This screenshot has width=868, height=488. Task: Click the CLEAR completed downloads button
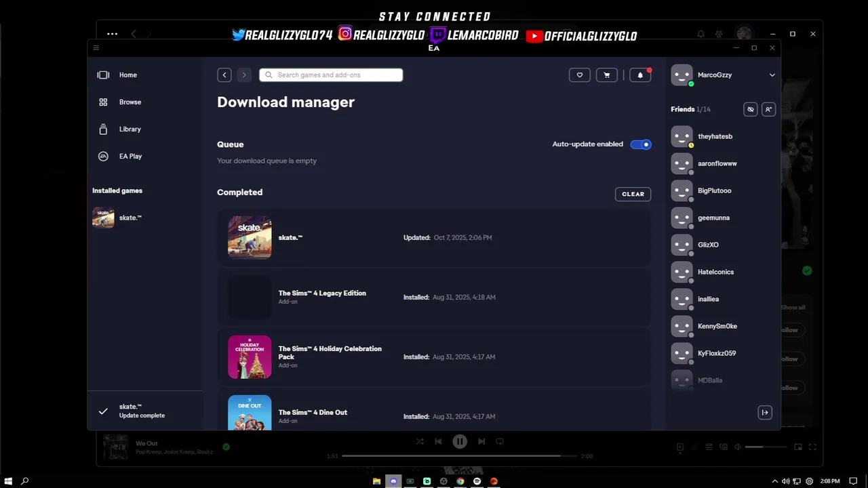click(633, 194)
